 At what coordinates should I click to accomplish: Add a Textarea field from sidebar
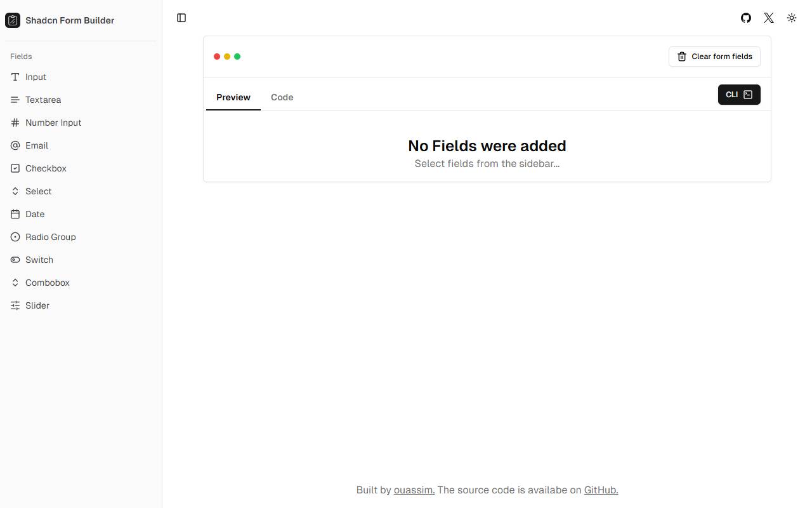click(x=81, y=100)
